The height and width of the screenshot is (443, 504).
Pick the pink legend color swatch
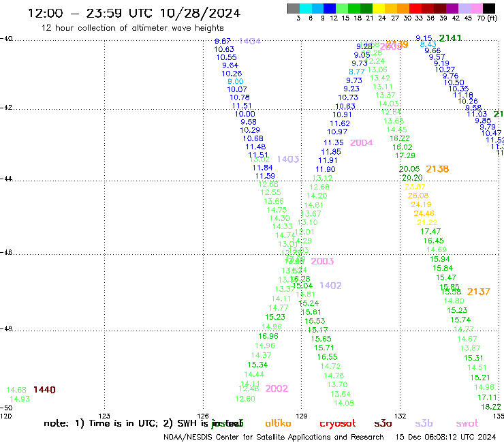[476, 9]
